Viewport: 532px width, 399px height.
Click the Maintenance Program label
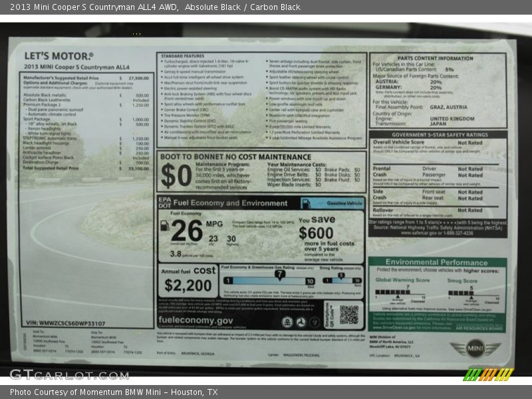[223, 164]
